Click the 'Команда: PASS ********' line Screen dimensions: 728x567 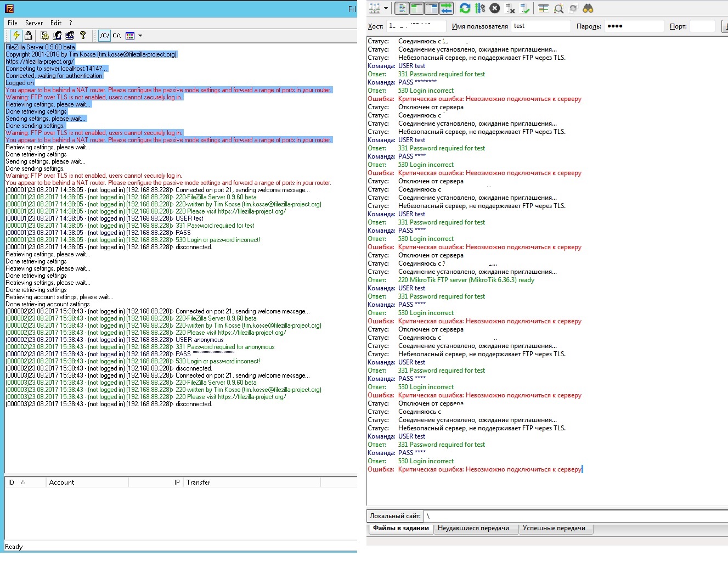point(402,82)
